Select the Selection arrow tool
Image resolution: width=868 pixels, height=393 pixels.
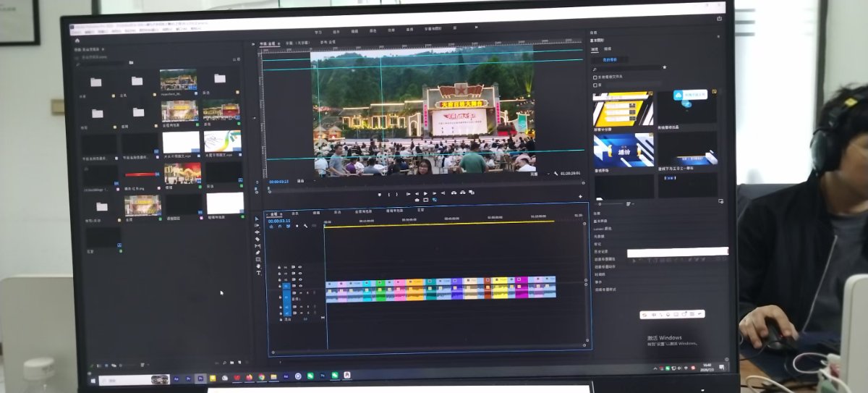[258, 219]
